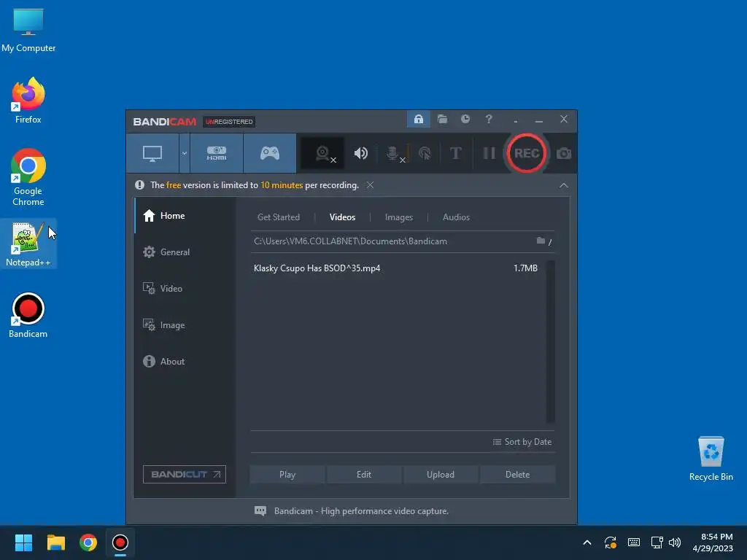Open scheduled recording clock icon

click(465, 119)
